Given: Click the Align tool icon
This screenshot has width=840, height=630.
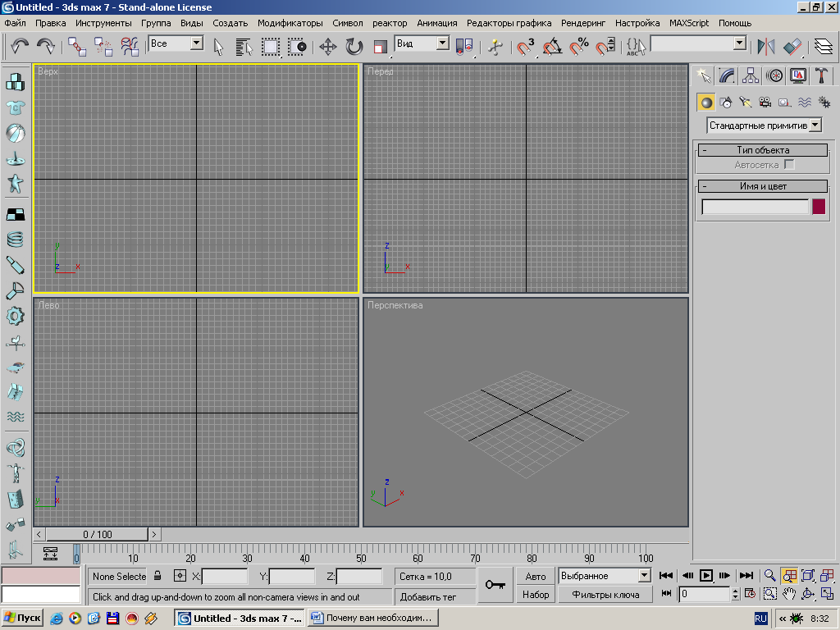Looking at the screenshot, I should click(792, 46).
